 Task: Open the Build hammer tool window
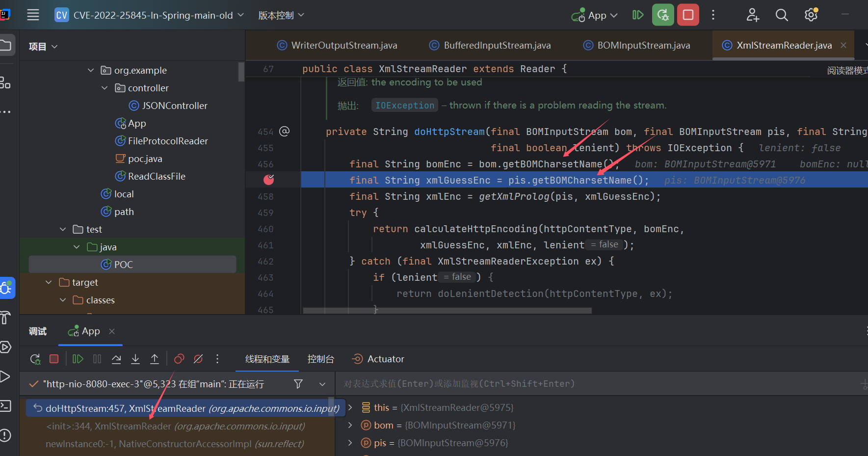click(x=5, y=318)
